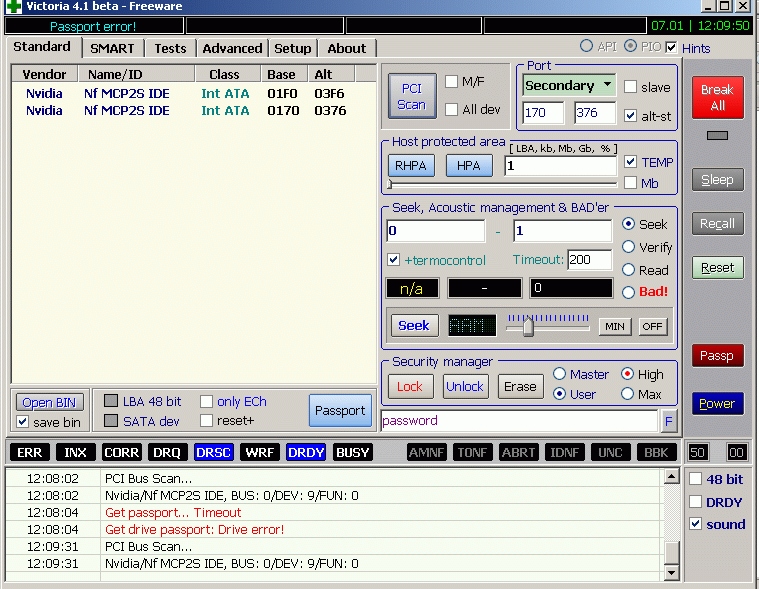Click the DRDY status indicator

click(305, 453)
